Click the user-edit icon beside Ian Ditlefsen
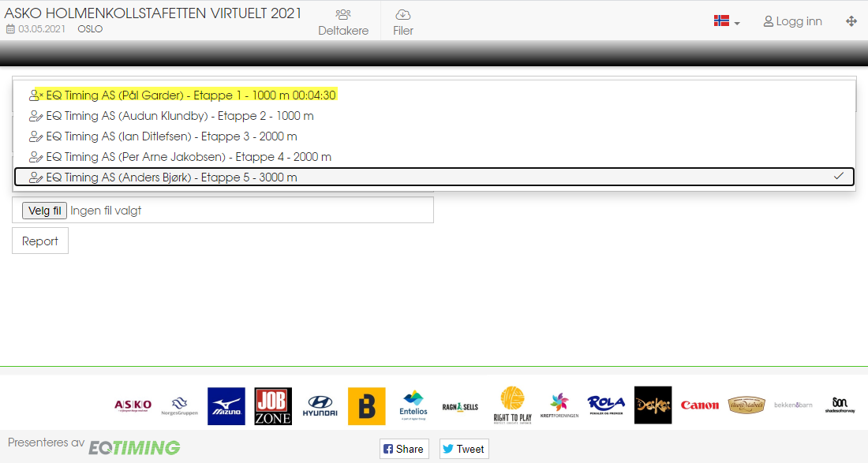868x463 pixels. pyautogui.click(x=36, y=136)
